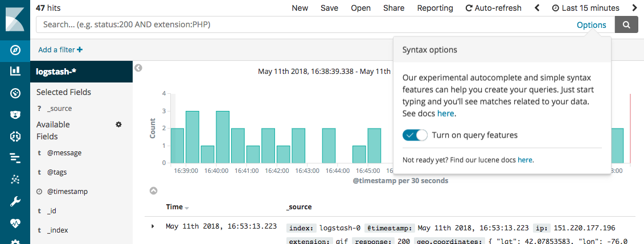Click Save in top menu
The height and width of the screenshot is (244, 644).
[x=329, y=8]
